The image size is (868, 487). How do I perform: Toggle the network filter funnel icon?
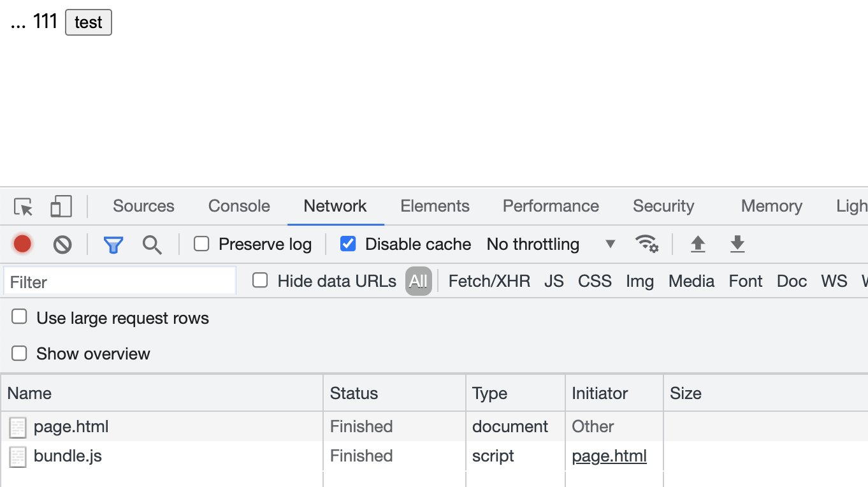(113, 244)
